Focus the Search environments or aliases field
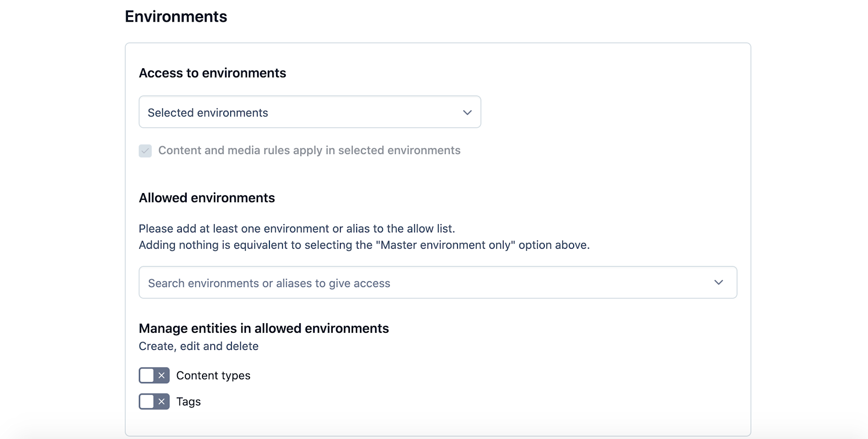 pyautogui.click(x=438, y=282)
